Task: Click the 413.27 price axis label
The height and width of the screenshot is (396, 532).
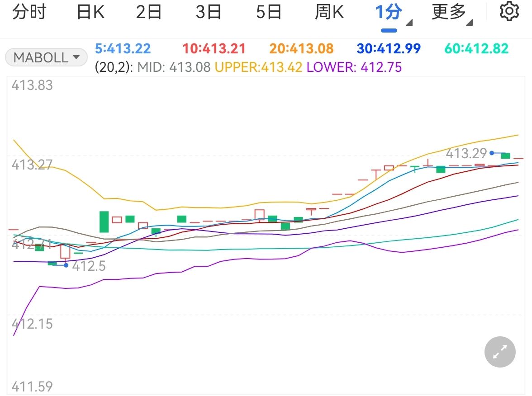Action: tap(32, 165)
